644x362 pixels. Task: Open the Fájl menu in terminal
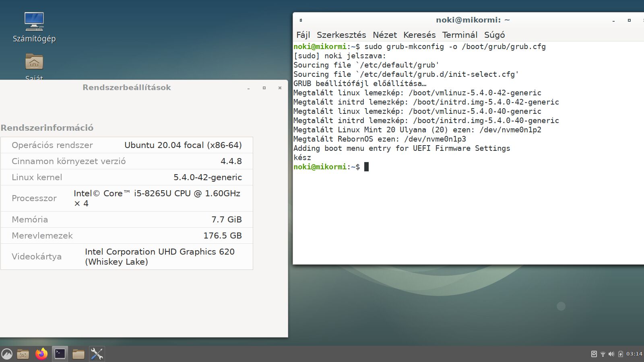click(303, 35)
